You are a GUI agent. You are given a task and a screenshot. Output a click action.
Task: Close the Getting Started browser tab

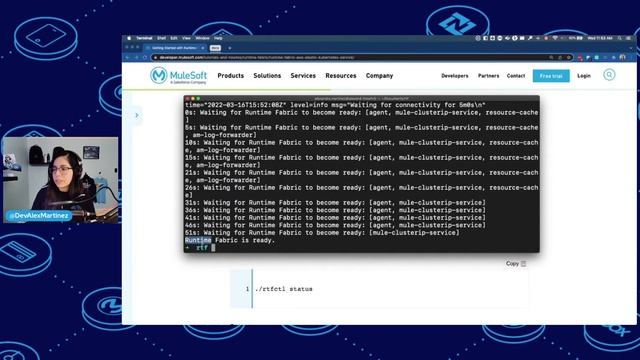203,48
